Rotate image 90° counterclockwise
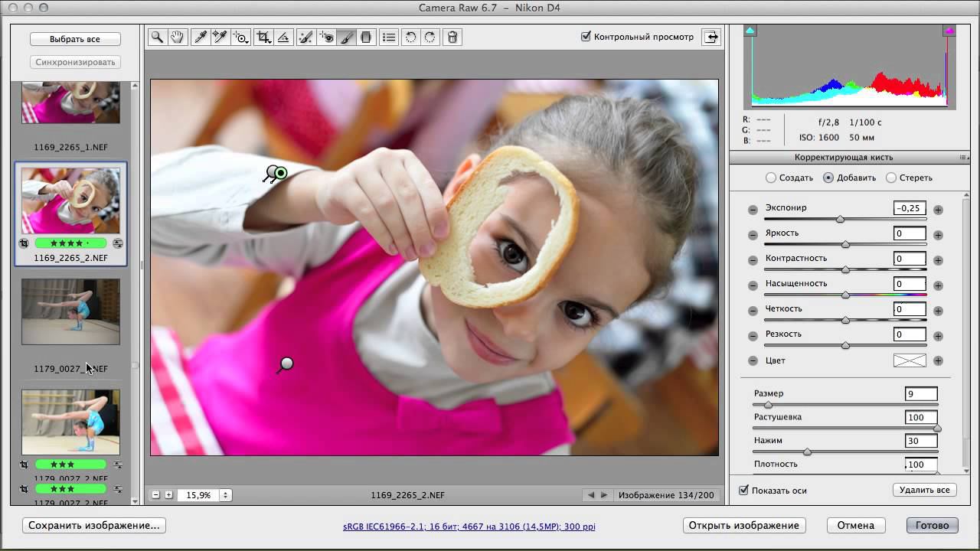This screenshot has width=980, height=551. click(x=410, y=37)
